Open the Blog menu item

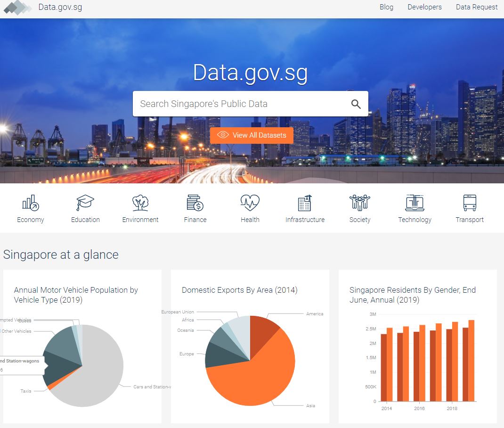pyautogui.click(x=386, y=7)
